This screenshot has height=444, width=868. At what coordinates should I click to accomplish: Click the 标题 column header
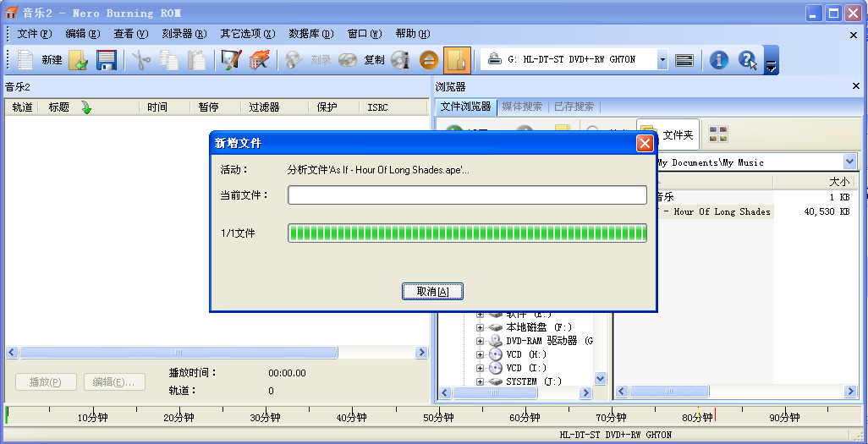[58, 107]
